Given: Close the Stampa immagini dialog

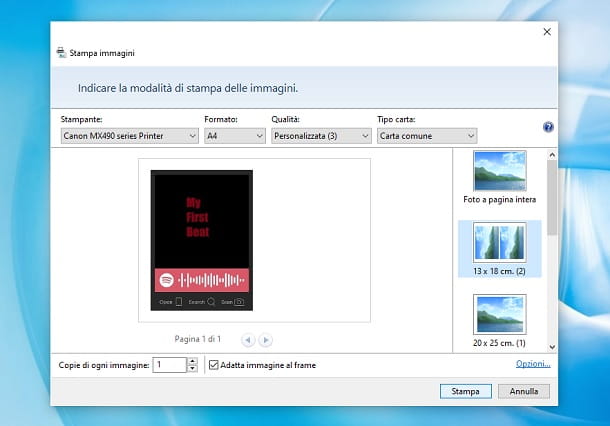Looking at the screenshot, I should [x=547, y=32].
